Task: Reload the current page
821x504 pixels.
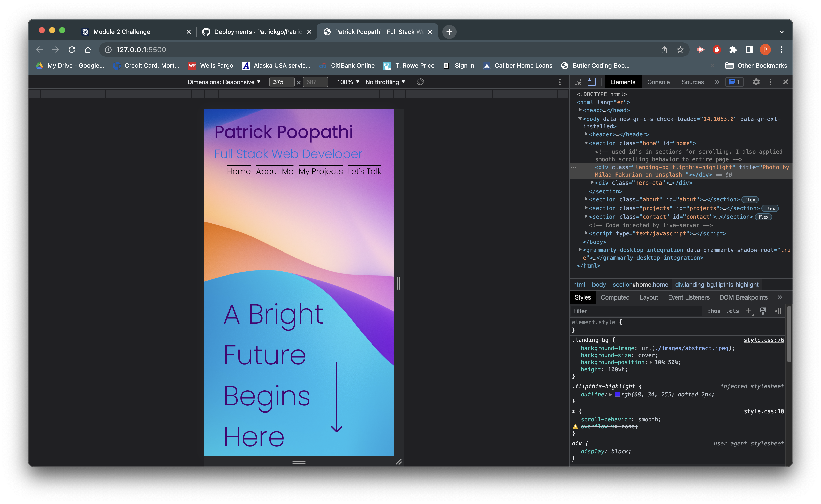Action: pos(72,50)
